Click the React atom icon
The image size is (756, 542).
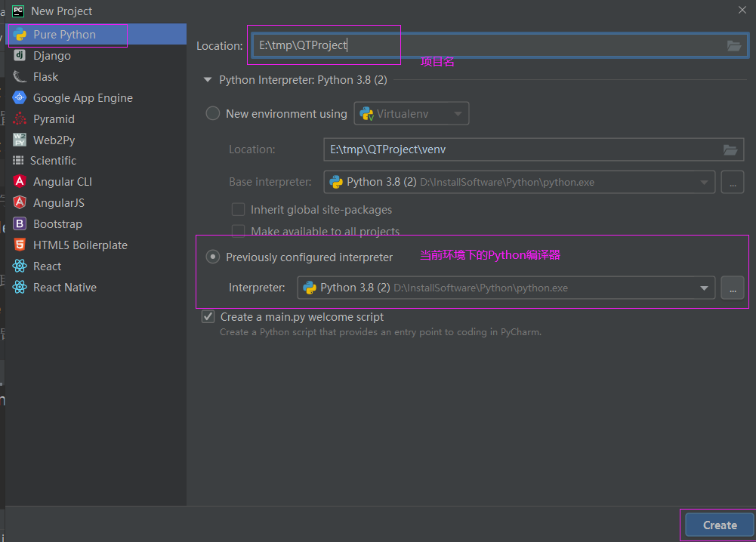click(x=20, y=266)
